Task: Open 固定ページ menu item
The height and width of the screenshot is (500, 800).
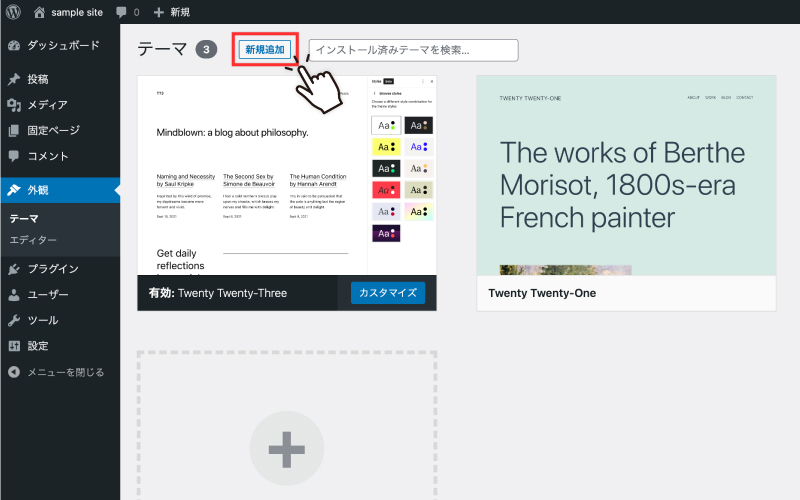Action: point(60,131)
